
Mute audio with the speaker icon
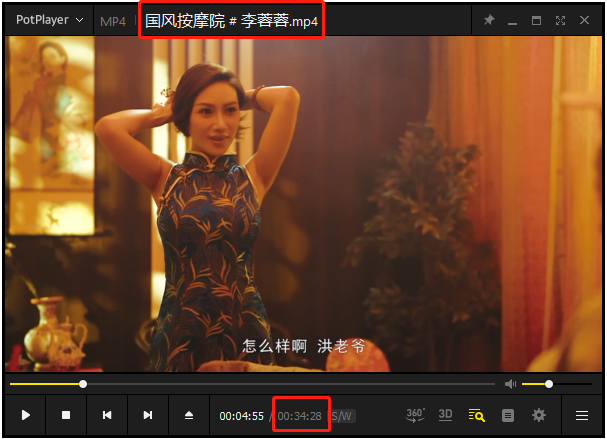point(510,384)
